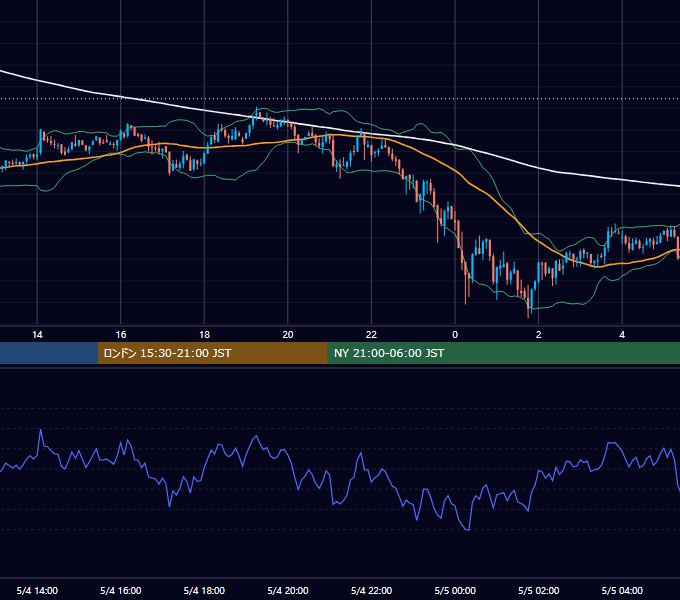This screenshot has height=600, width=680.
Task: Click the hour 0 axis tick label
Action: (455, 335)
